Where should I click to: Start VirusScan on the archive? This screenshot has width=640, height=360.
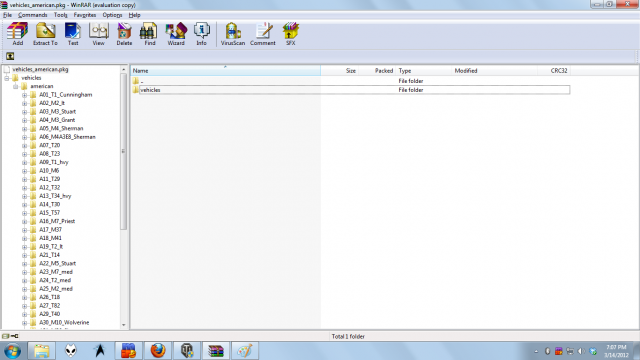(233, 34)
